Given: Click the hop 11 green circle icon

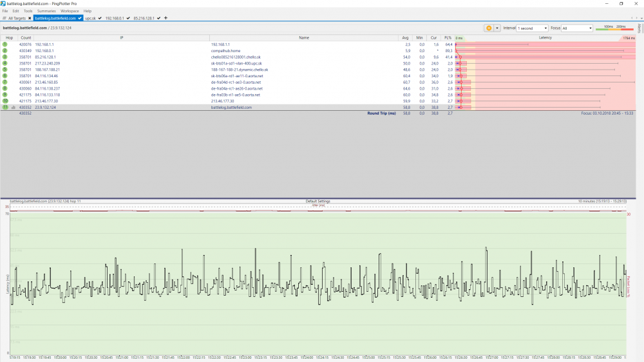Looking at the screenshot, I should 5,107.
